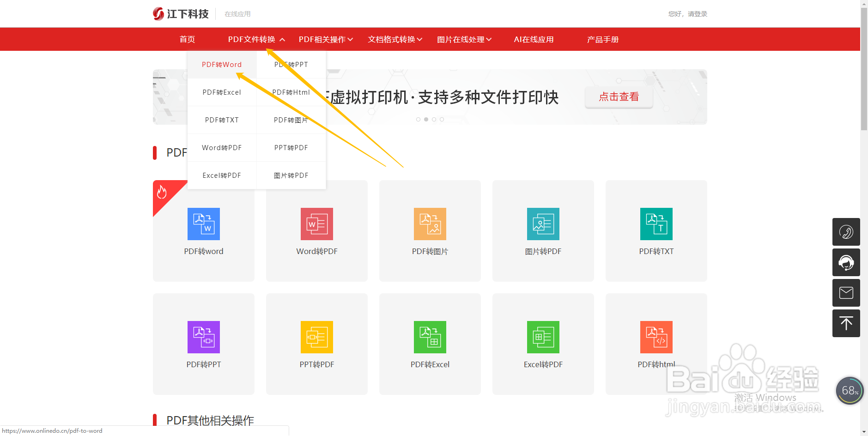Select the PDF转PPT purple icon

203,337
